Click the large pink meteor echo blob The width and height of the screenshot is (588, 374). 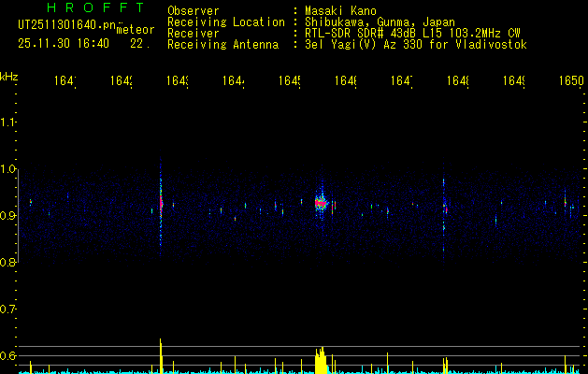tap(321, 203)
